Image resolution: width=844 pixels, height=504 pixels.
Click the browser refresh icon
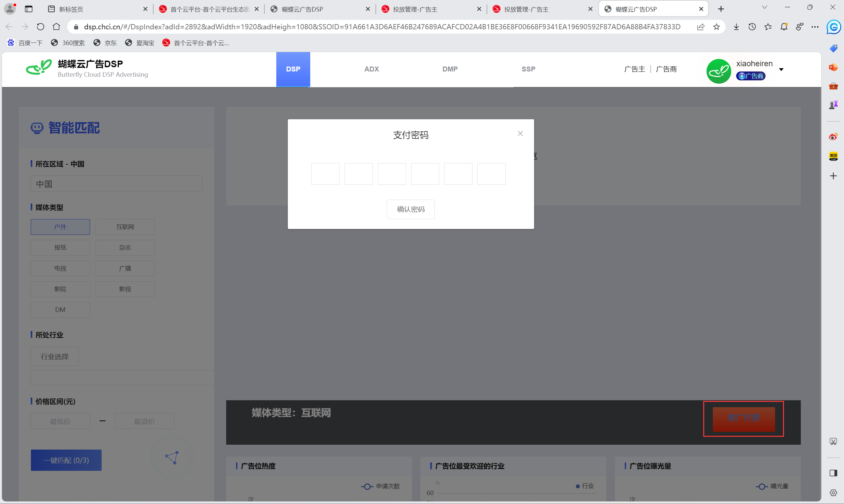click(41, 27)
